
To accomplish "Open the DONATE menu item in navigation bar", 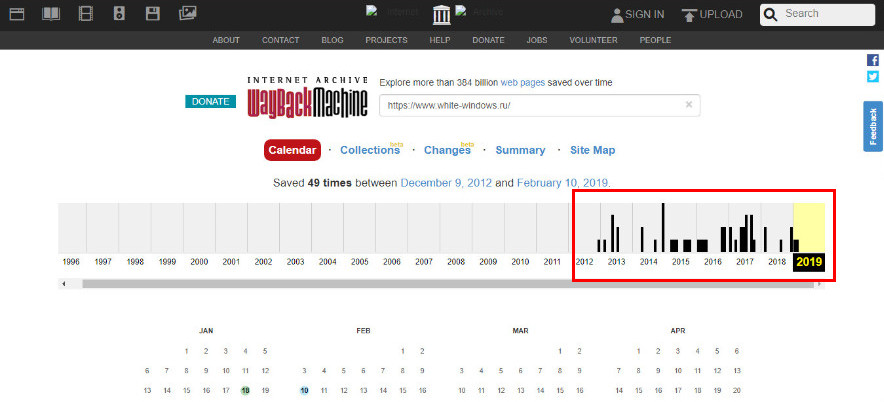I will tap(488, 40).
